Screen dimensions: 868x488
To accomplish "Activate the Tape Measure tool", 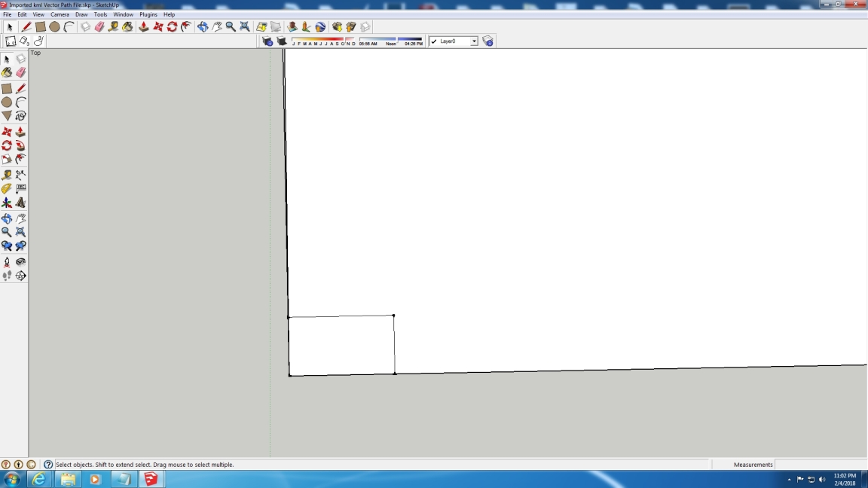I will click(113, 26).
